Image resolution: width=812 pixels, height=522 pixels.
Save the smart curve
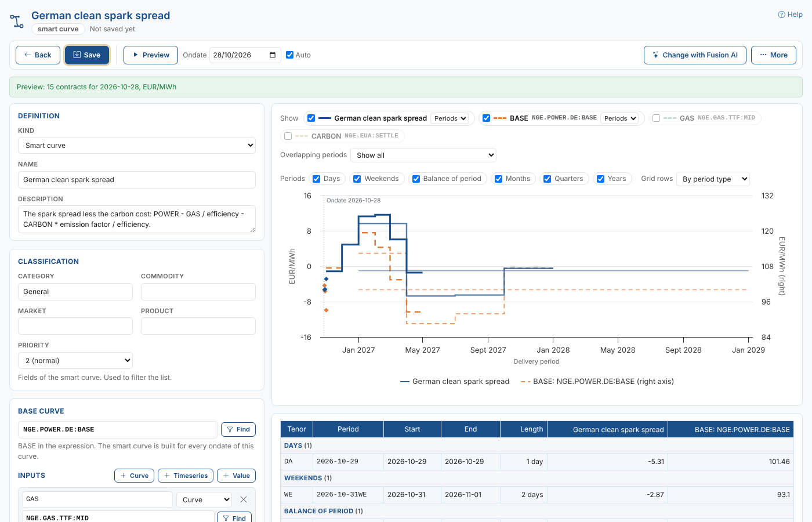coord(87,55)
